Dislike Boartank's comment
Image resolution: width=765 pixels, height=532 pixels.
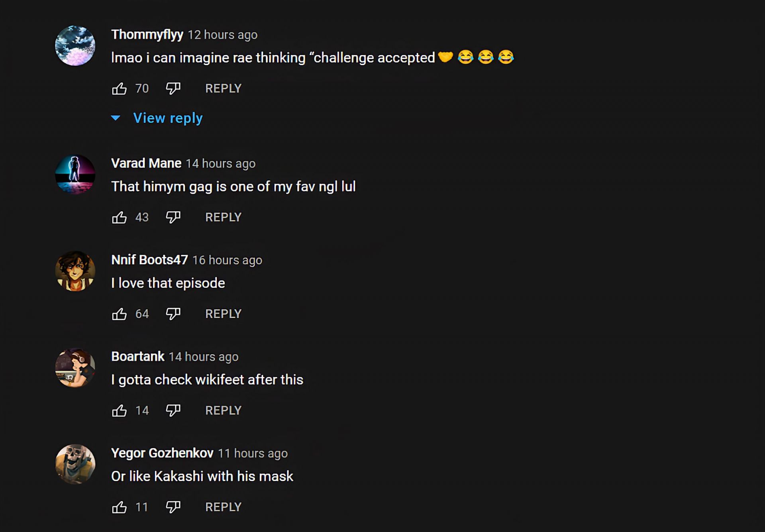click(173, 410)
